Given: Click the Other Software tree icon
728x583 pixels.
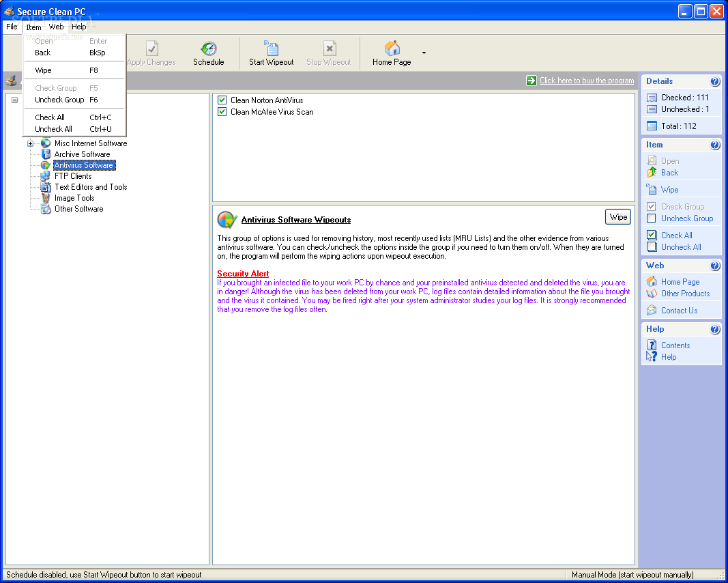Looking at the screenshot, I should pos(46,209).
